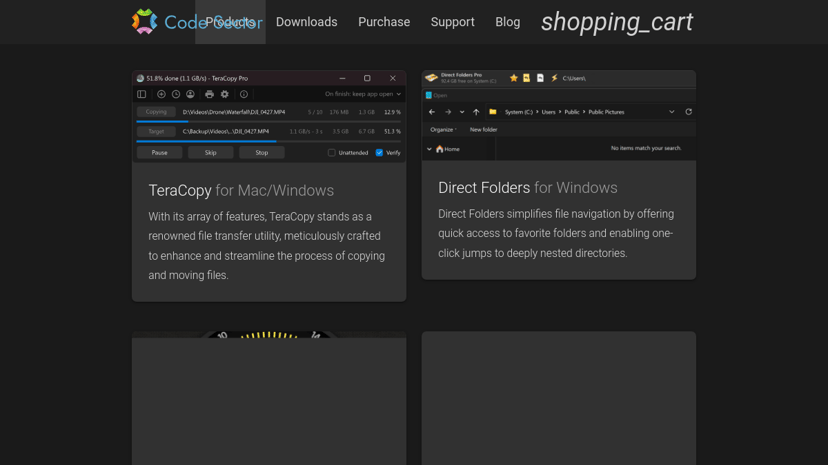The width and height of the screenshot is (828, 465).
Task: Open TeraCopy history clock icon
Action: coord(176,94)
